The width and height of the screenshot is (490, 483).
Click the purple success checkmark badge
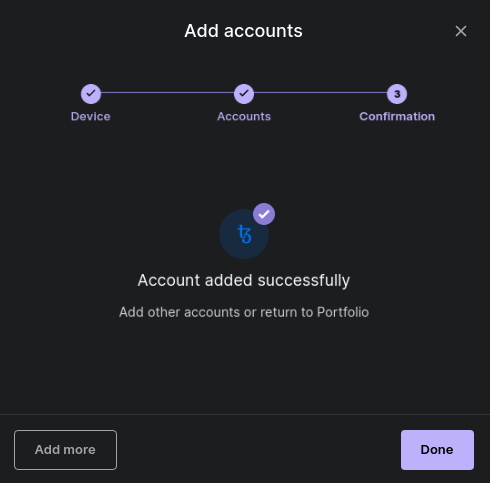(264, 214)
